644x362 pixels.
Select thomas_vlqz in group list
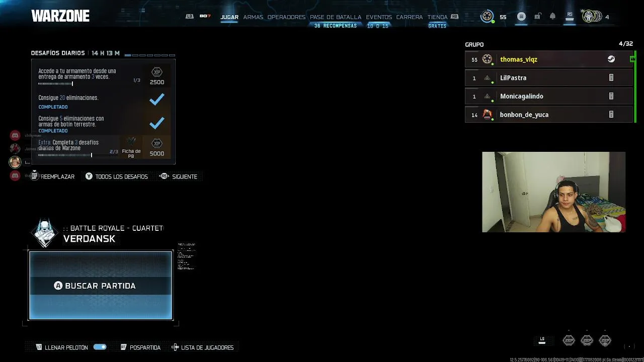click(x=549, y=59)
